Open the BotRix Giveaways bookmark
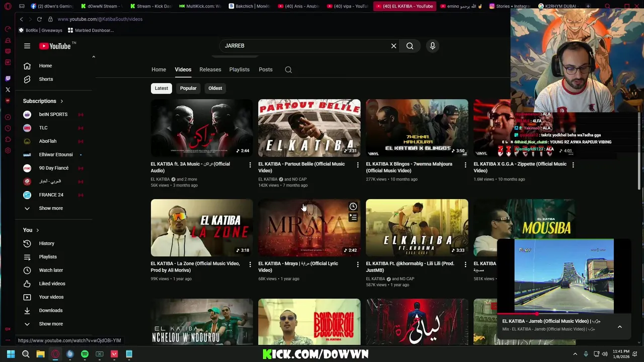Screen dimensions: 644x362 [40, 30]
